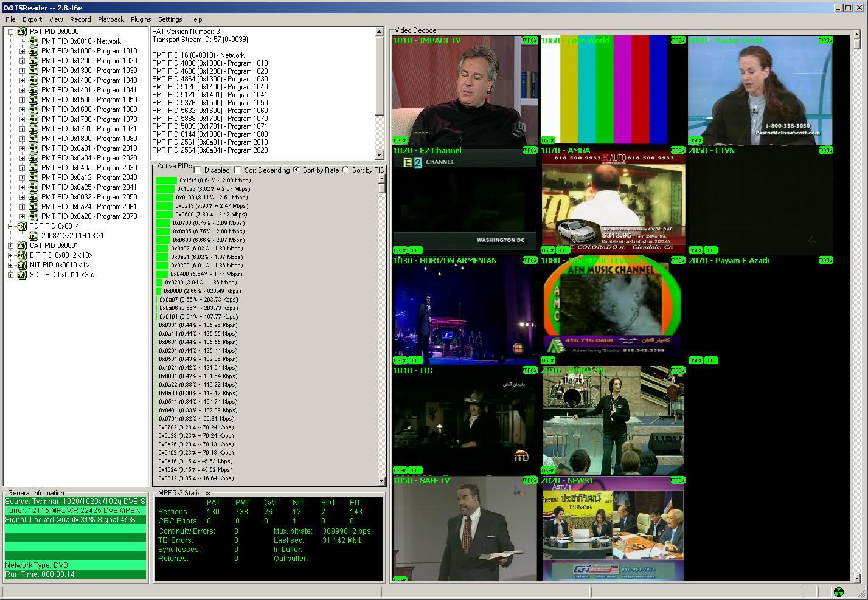Click the SDT PID 0x0011 icon
Screen dimensions: 868x600
pos(22,275)
